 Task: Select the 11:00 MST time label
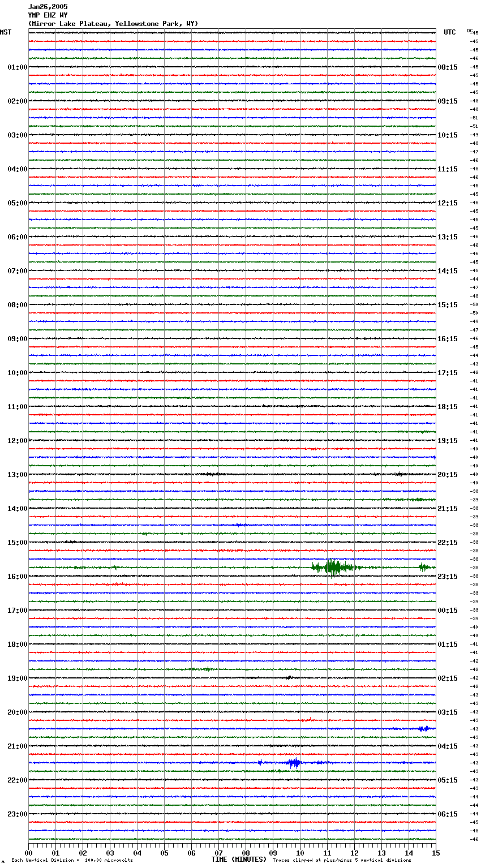coord(18,407)
